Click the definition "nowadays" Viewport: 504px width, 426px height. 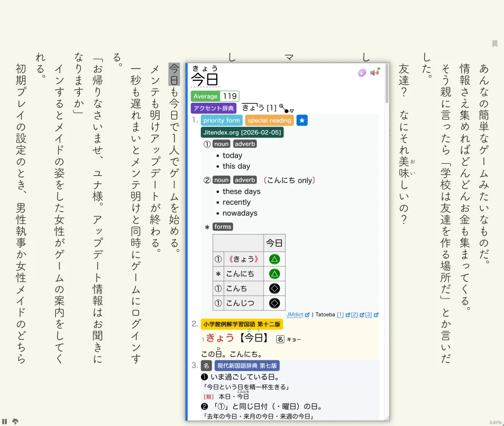tap(240, 213)
